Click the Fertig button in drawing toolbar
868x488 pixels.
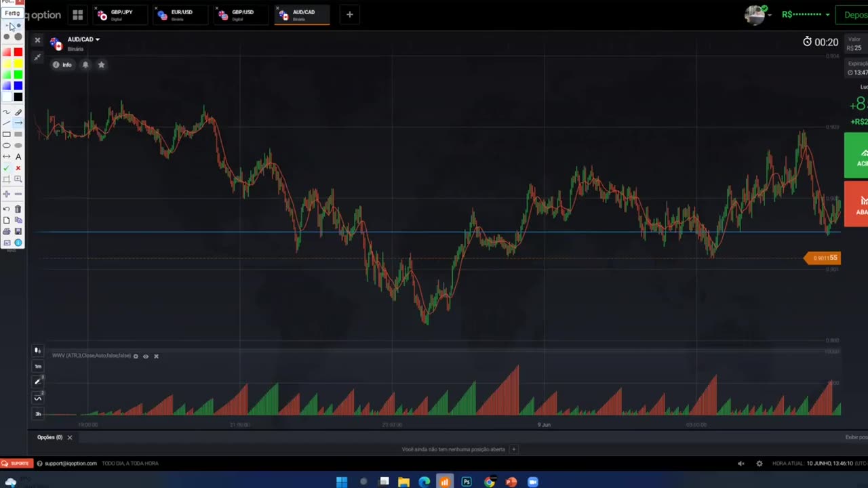12,13
